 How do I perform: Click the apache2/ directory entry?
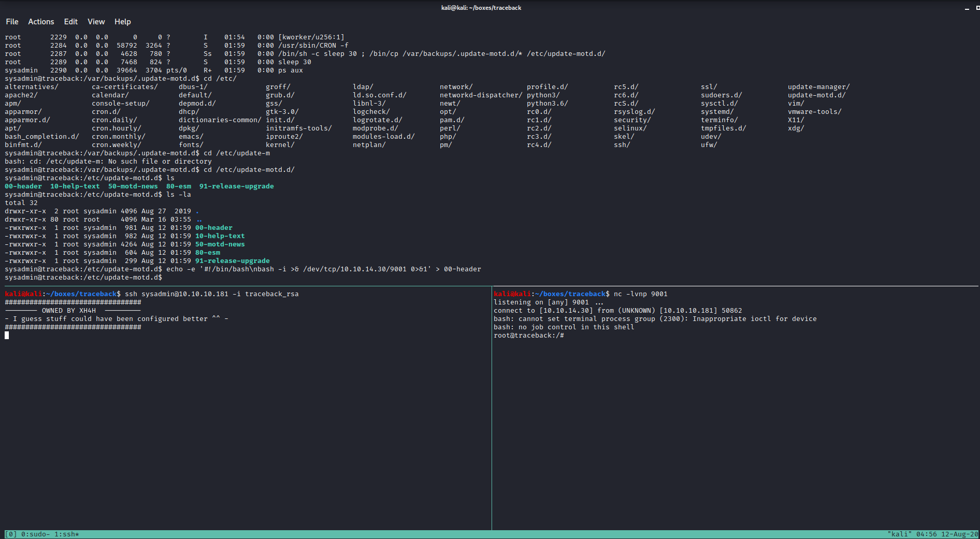(21, 95)
